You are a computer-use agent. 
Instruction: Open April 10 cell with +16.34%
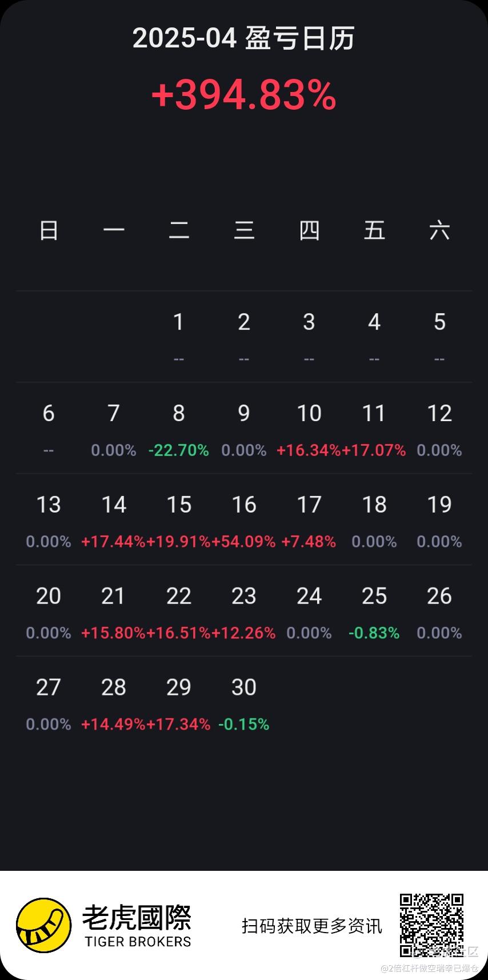pyautogui.click(x=309, y=429)
